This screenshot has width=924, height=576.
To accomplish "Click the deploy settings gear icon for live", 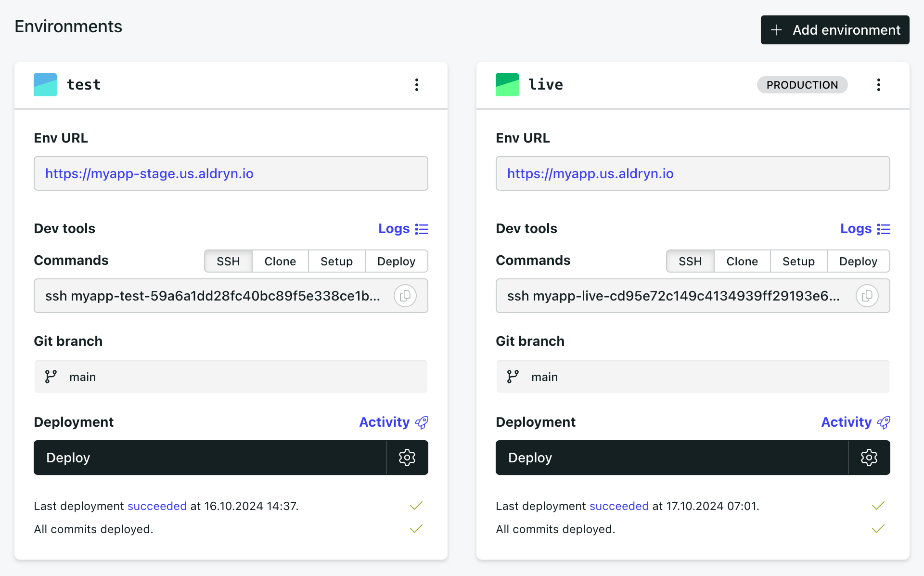I will [x=868, y=457].
